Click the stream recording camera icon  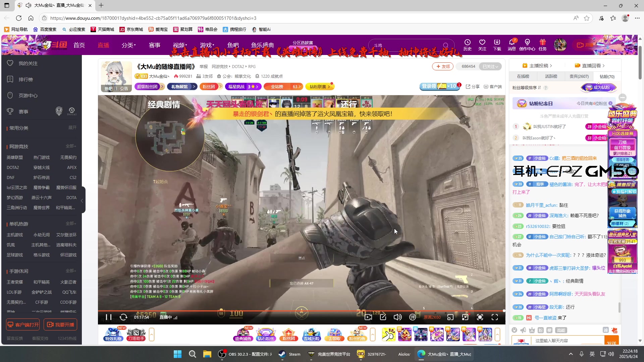[x=368, y=317]
